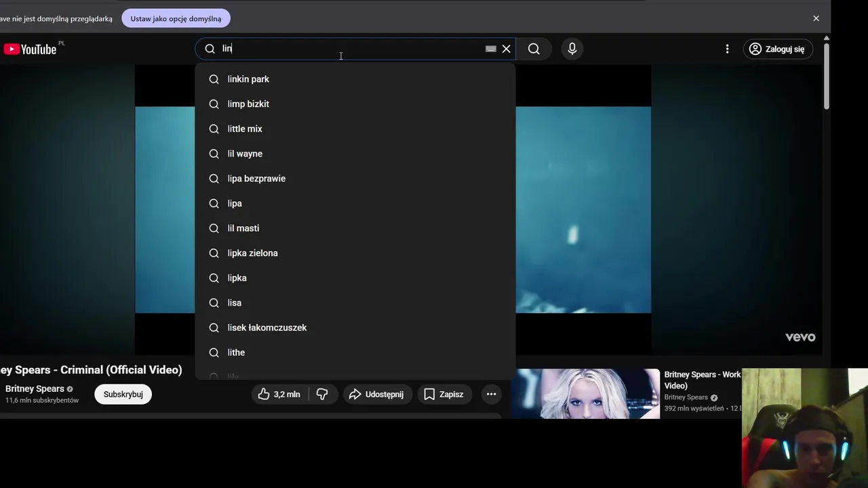This screenshot has width=868, height=488.
Task: Click the YouTube logo to go home
Action: (30, 49)
